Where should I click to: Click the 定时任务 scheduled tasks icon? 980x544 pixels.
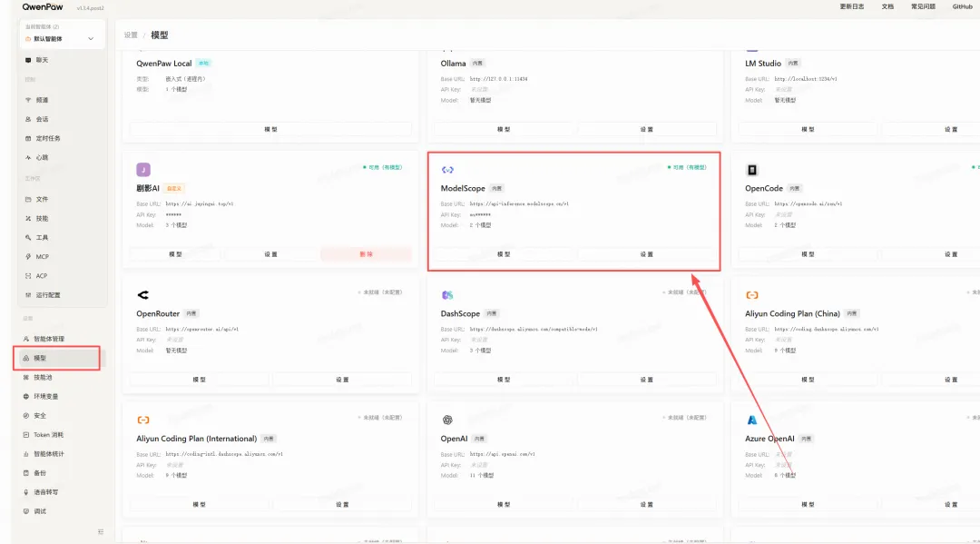28,138
